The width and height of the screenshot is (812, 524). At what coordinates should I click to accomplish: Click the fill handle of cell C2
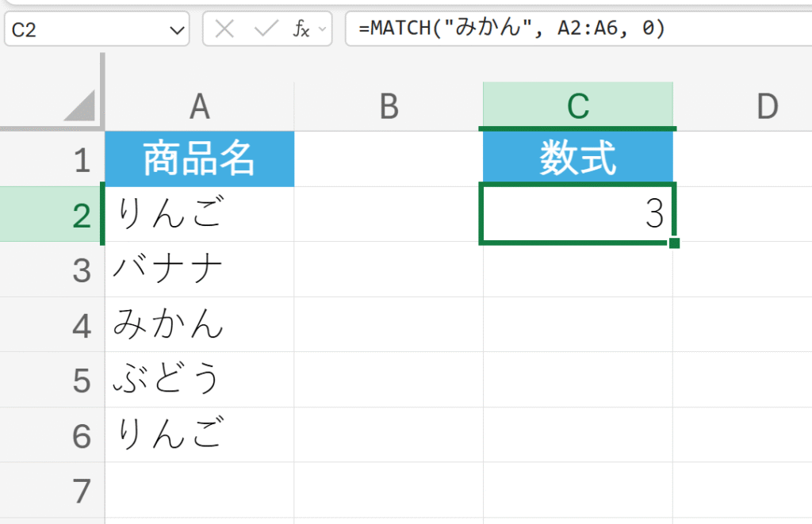point(674,243)
